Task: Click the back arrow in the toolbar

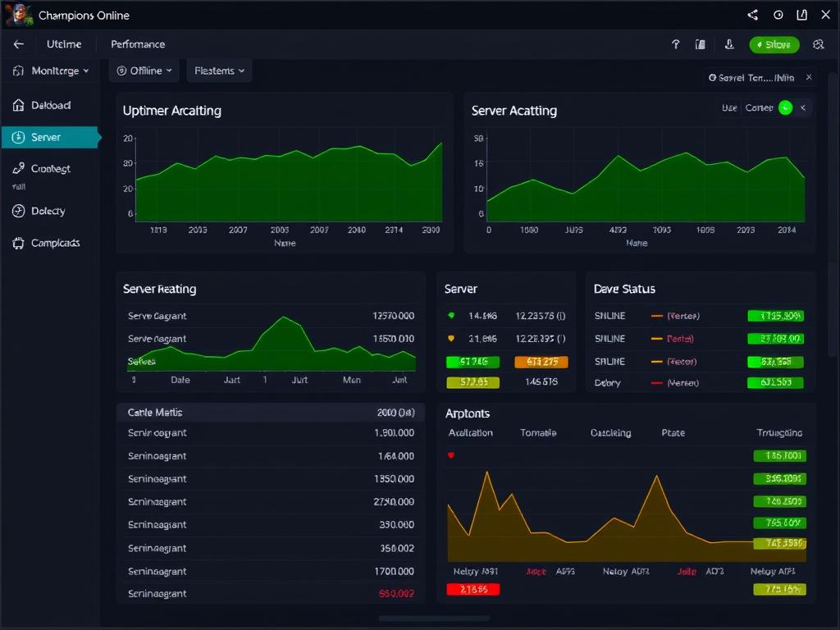Action: 19,44
